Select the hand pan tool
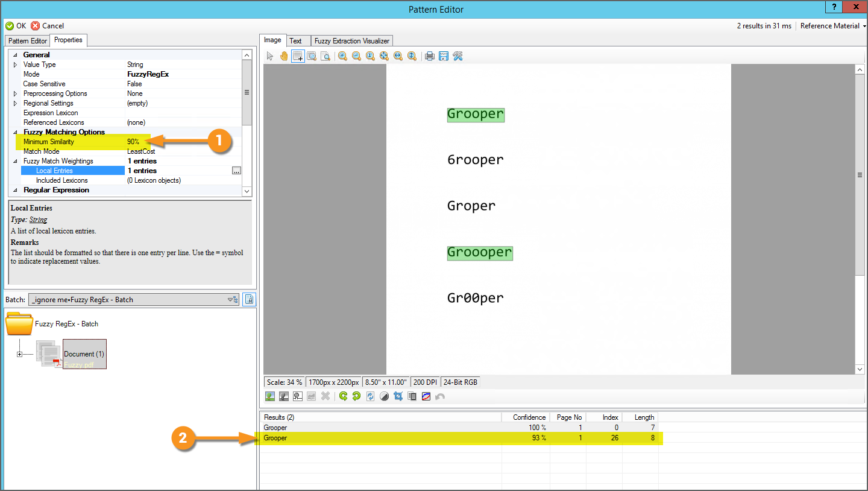Viewport: 868px width, 491px height. pyautogui.click(x=284, y=56)
